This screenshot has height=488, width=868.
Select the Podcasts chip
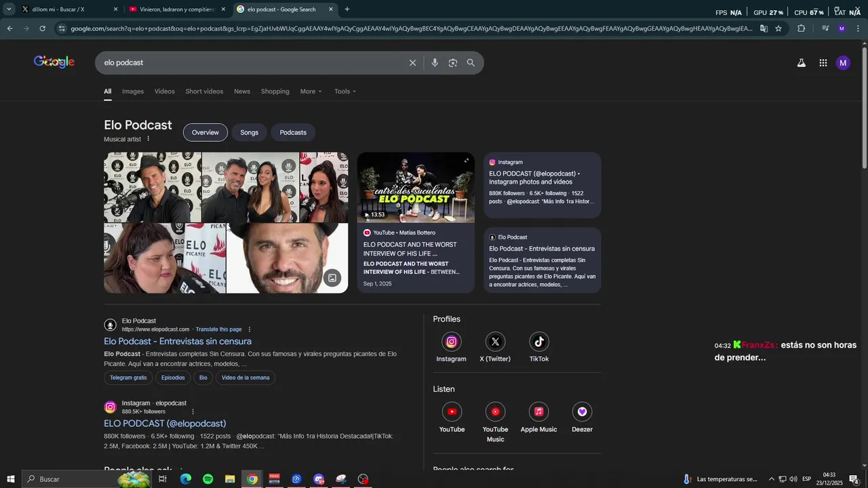pos(293,132)
